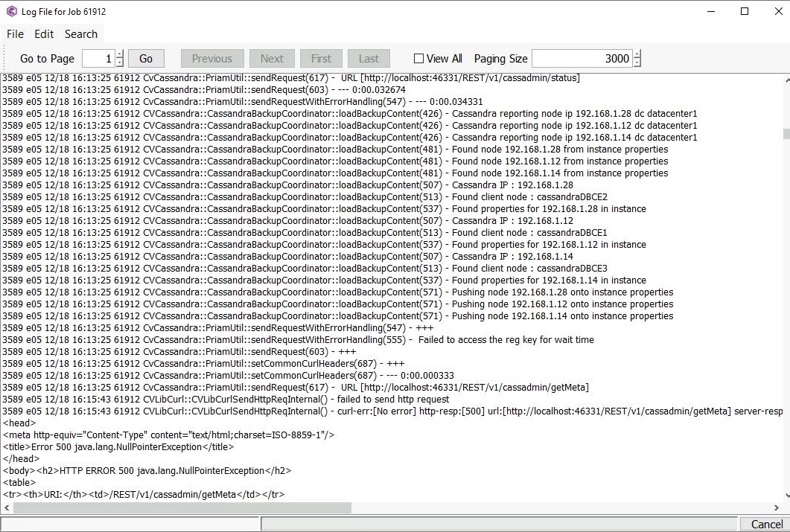Click the horizontal scrollbar thumb

182,508
